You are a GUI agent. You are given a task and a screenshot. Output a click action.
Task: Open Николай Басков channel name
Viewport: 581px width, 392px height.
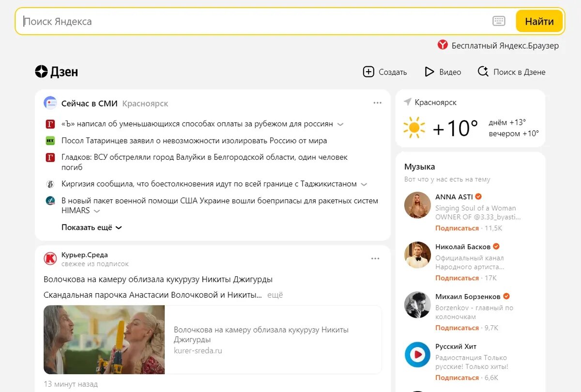pos(463,247)
